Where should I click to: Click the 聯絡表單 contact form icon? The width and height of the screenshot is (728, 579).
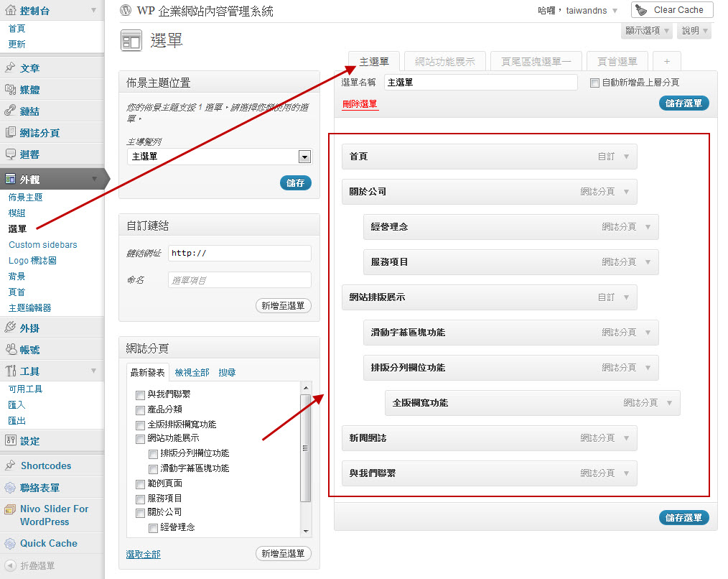tap(10, 488)
